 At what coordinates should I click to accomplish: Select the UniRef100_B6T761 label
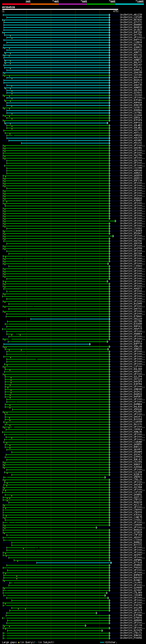131,45
